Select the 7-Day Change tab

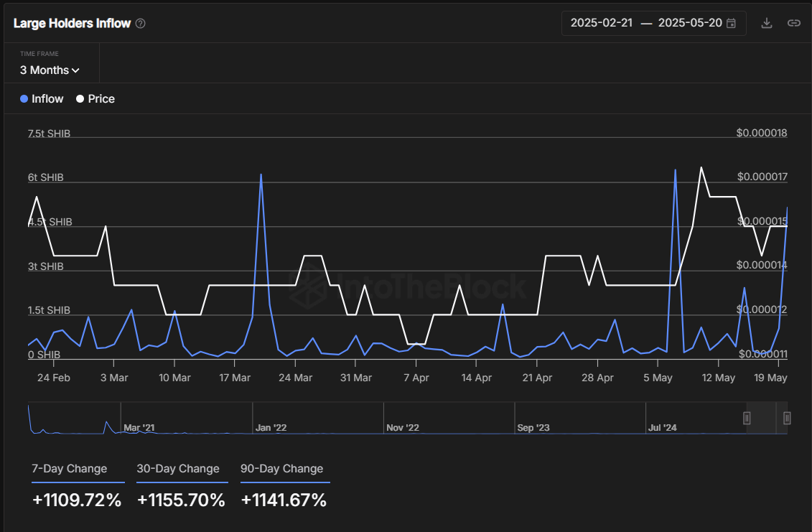click(x=70, y=469)
